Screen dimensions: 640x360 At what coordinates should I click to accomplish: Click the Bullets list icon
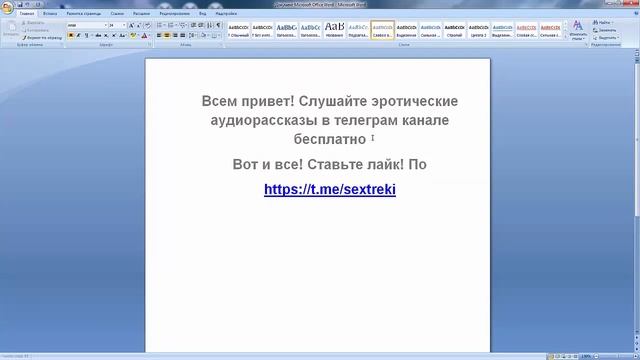point(160,25)
